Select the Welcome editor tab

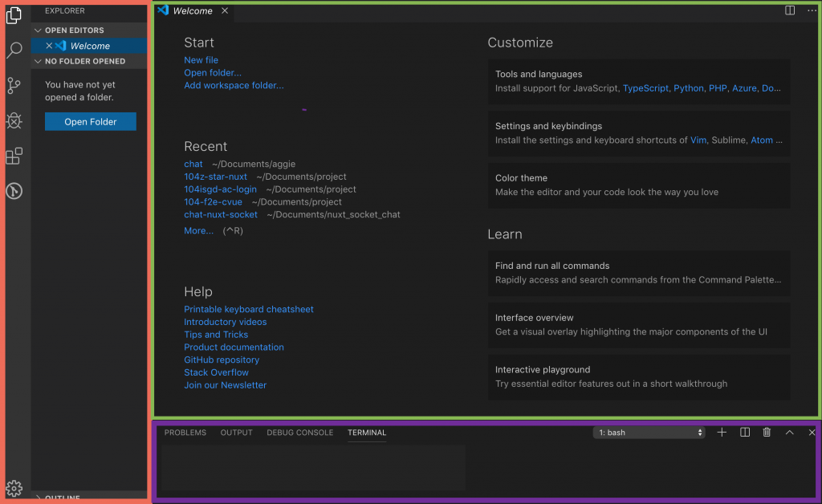(x=193, y=10)
